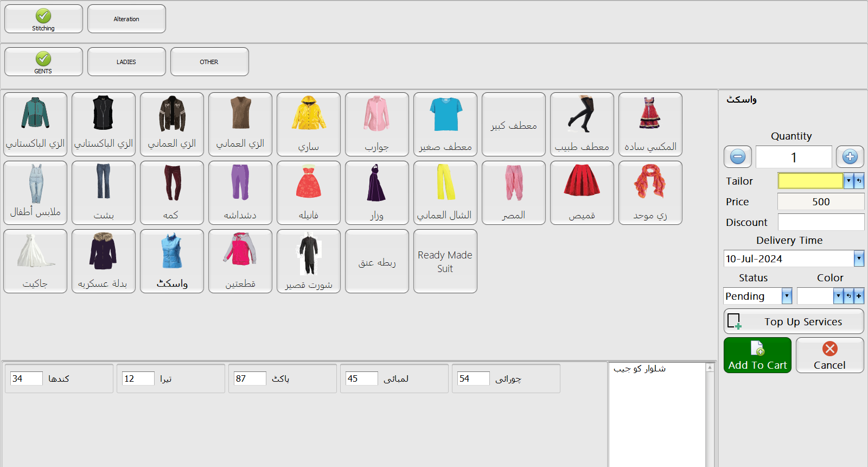This screenshot has width=868, height=467.
Task: Switch to the OTHER category
Action: [x=209, y=62]
